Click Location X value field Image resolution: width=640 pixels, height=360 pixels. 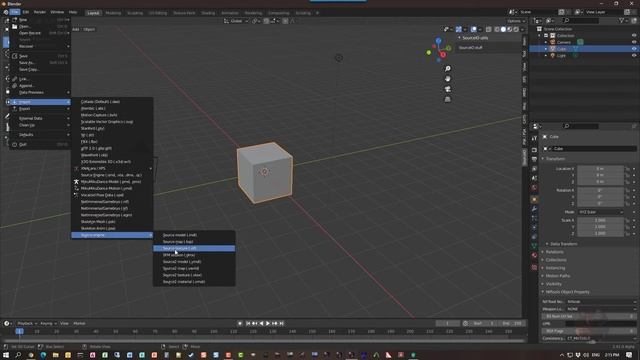coord(600,169)
